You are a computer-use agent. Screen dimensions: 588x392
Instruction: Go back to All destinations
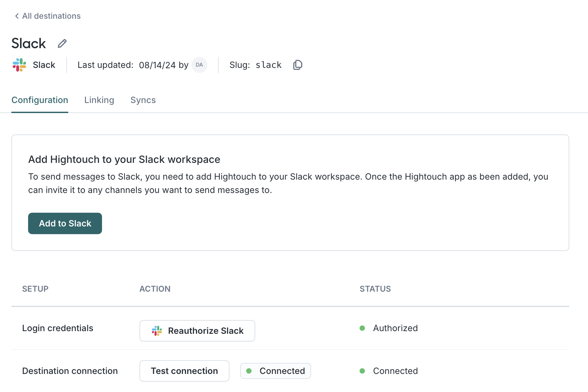click(x=47, y=16)
